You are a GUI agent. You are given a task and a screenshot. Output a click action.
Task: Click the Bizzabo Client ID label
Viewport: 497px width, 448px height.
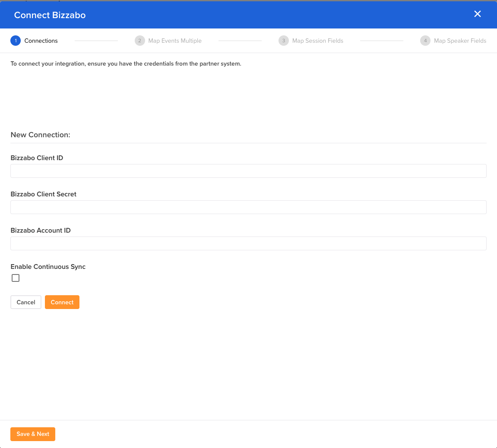(x=37, y=158)
